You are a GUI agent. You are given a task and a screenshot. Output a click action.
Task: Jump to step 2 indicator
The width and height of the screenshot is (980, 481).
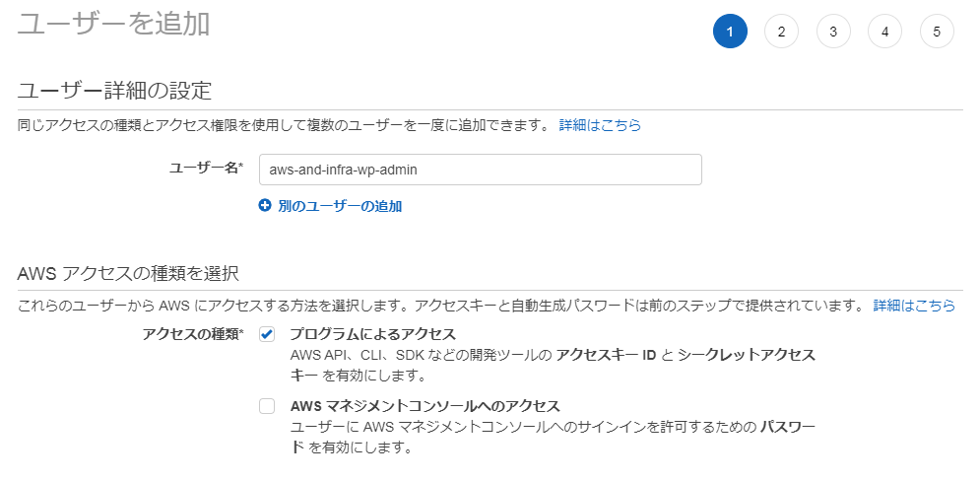pos(781,32)
